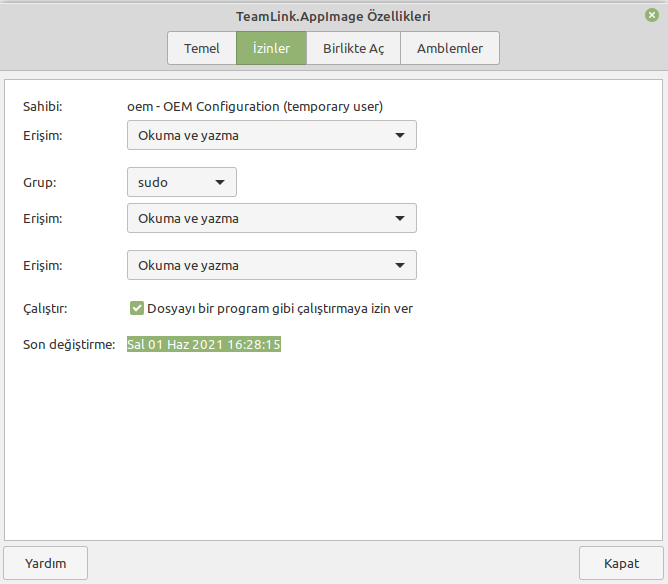Click the TeamLink.AppImage Özellikleri title bar
Screen dimensions: 668x584
tap(334, 16)
